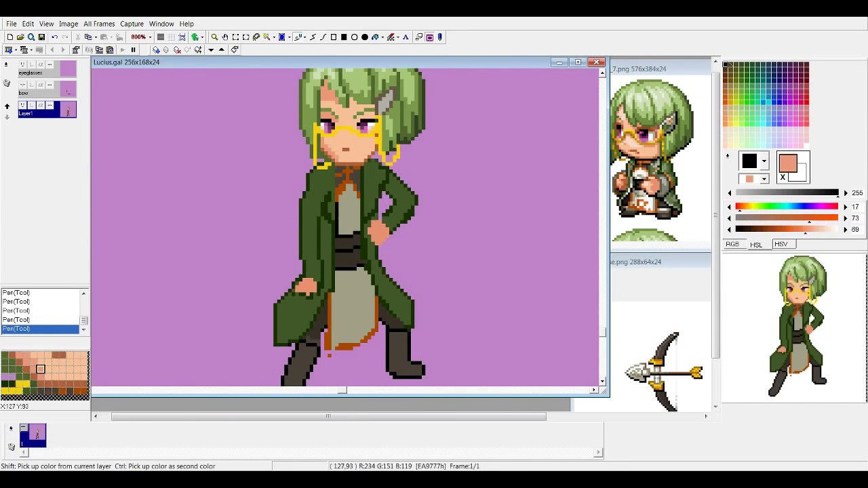The height and width of the screenshot is (488, 868).
Task: Select the empty Ellipse shape tool
Action: coord(354,37)
